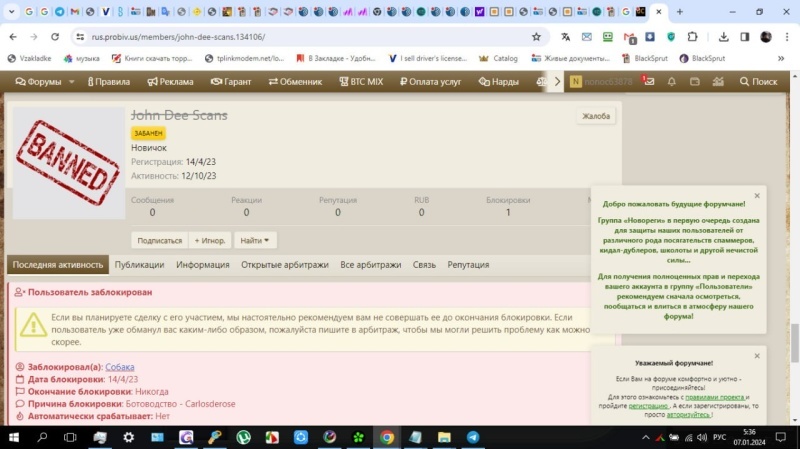Open the Оплата услуг menu item
The width and height of the screenshot is (800, 449).
pyautogui.click(x=431, y=82)
